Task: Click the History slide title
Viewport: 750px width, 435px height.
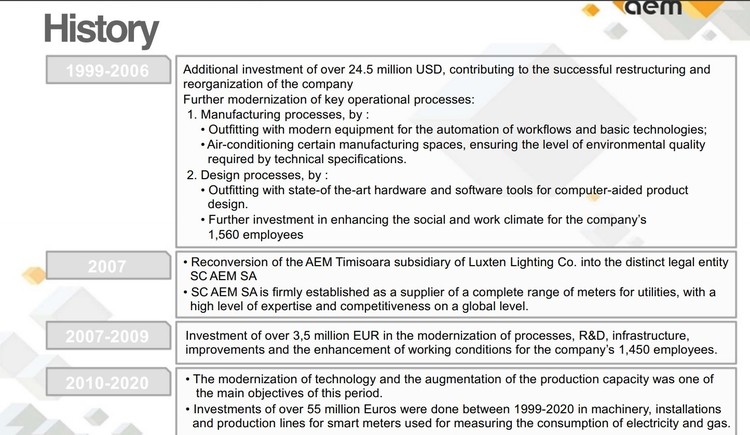Action: pos(101,30)
